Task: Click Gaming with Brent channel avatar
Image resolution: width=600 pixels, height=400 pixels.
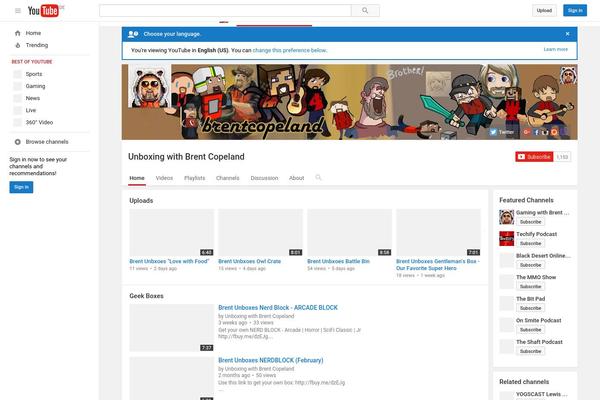Action: tap(507, 217)
